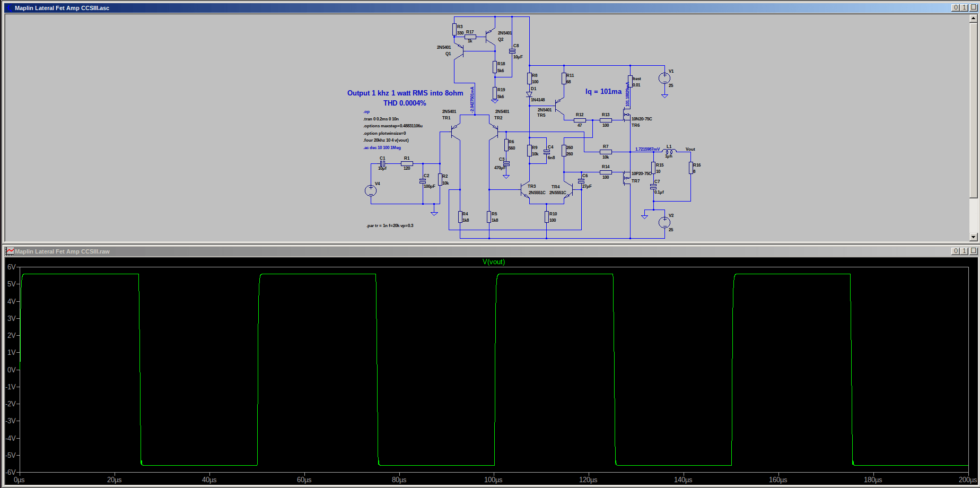980x488 pixels.
Task: Click the LTspice icon in the .asc schematic title bar
Action: click(10, 8)
